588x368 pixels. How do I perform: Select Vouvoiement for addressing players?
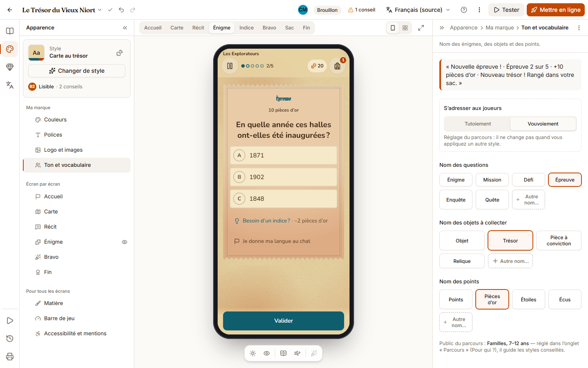click(543, 124)
